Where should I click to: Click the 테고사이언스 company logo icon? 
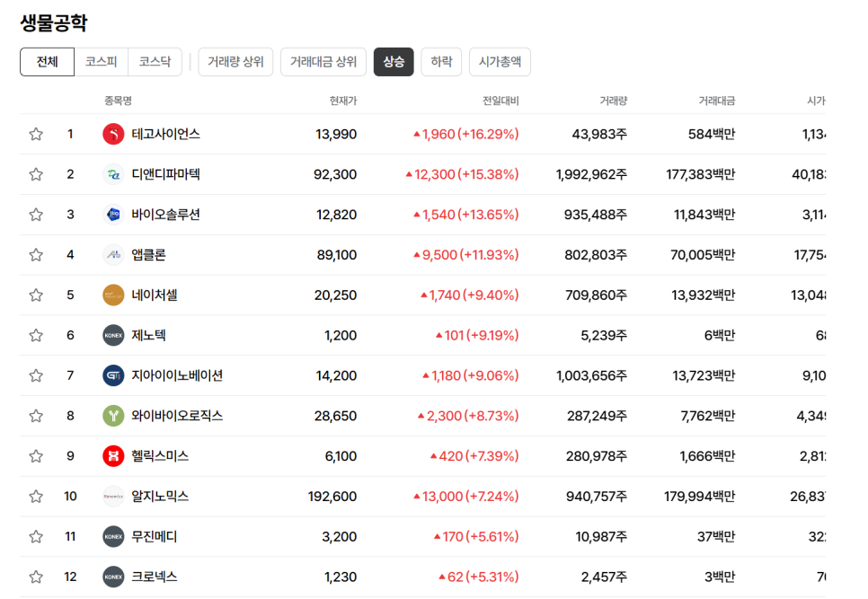113,134
